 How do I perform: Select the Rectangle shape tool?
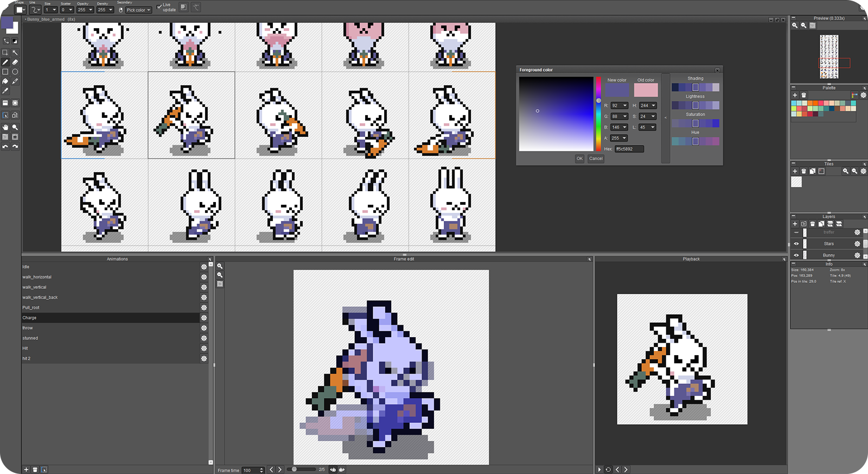coord(5,72)
